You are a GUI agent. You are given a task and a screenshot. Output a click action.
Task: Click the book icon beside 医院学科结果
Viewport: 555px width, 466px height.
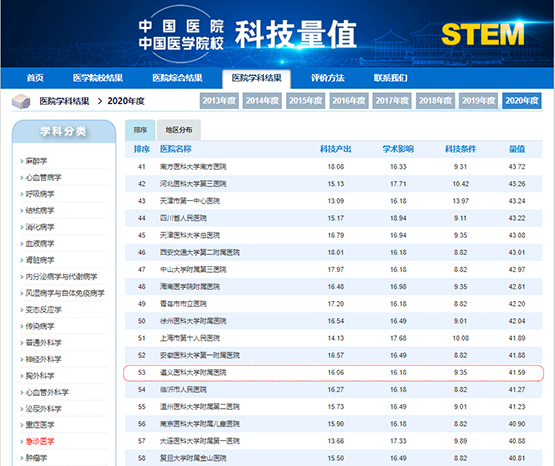[x=21, y=101]
